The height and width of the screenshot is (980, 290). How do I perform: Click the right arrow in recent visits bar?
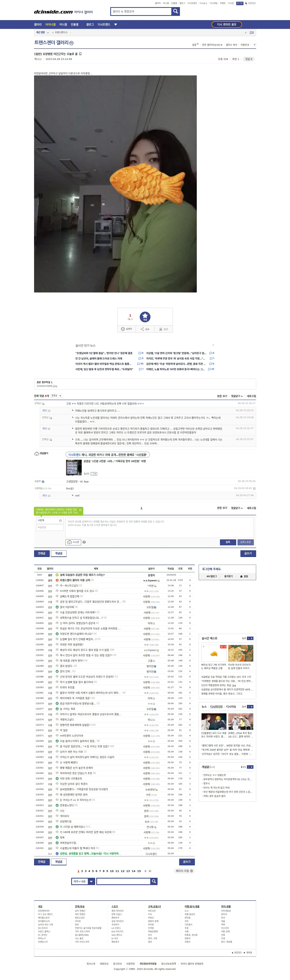point(245,33)
